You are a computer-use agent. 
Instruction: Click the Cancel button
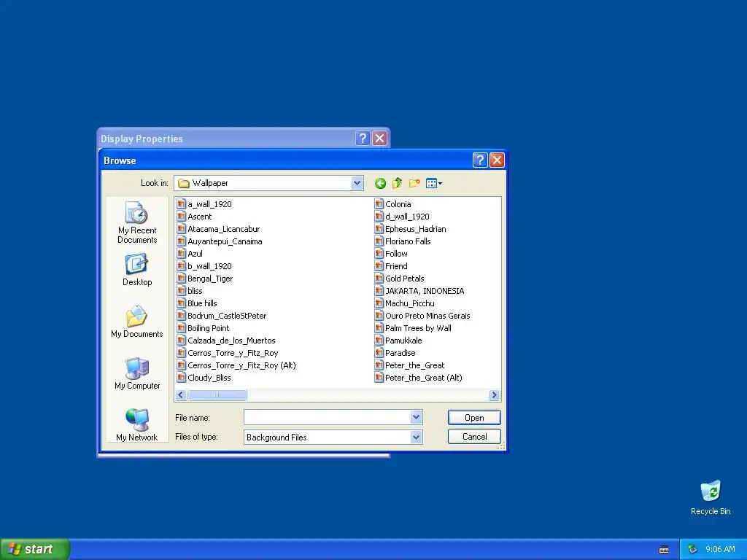[x=474, y=437]
